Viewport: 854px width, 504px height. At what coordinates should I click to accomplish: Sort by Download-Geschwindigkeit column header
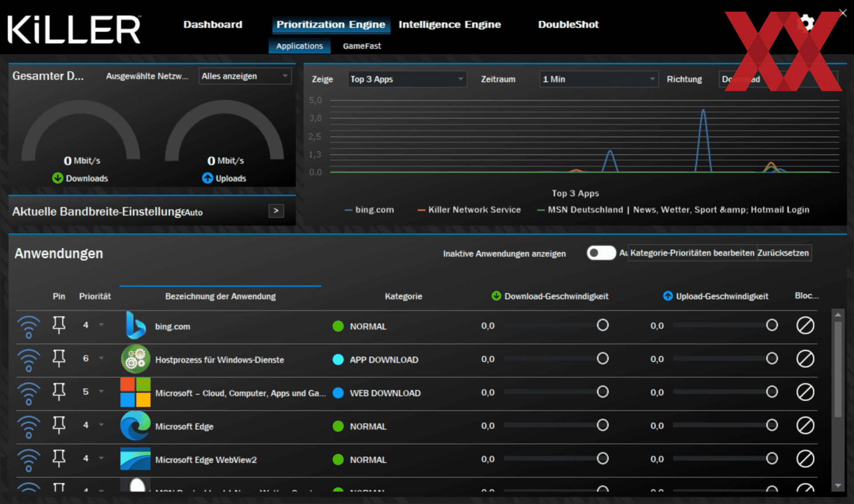coord(550,296)
